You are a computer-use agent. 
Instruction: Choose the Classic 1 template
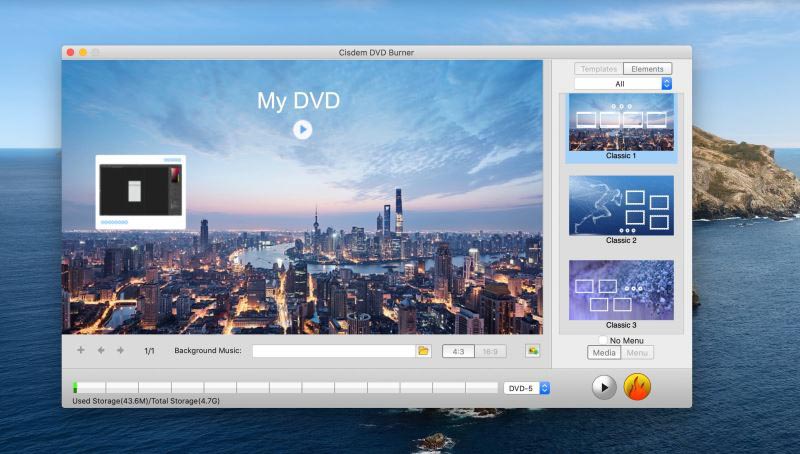point(621,128)
